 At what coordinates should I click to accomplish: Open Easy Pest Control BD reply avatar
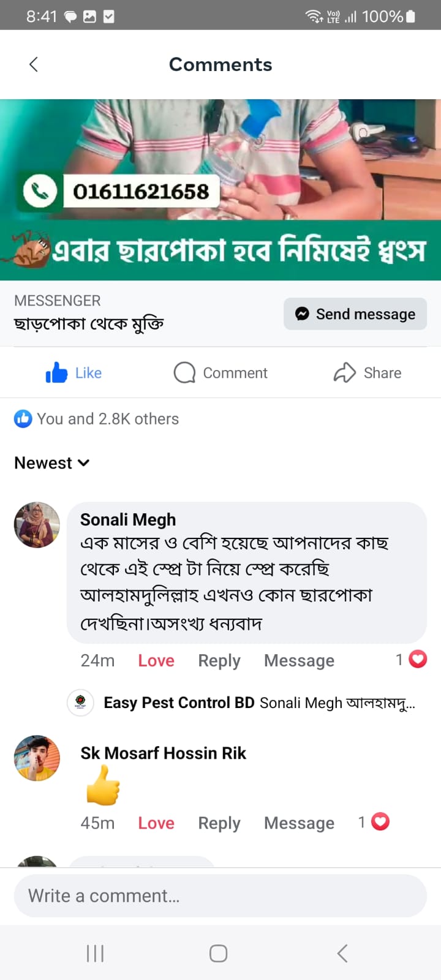pyautogui.click(x=80, y=703)
